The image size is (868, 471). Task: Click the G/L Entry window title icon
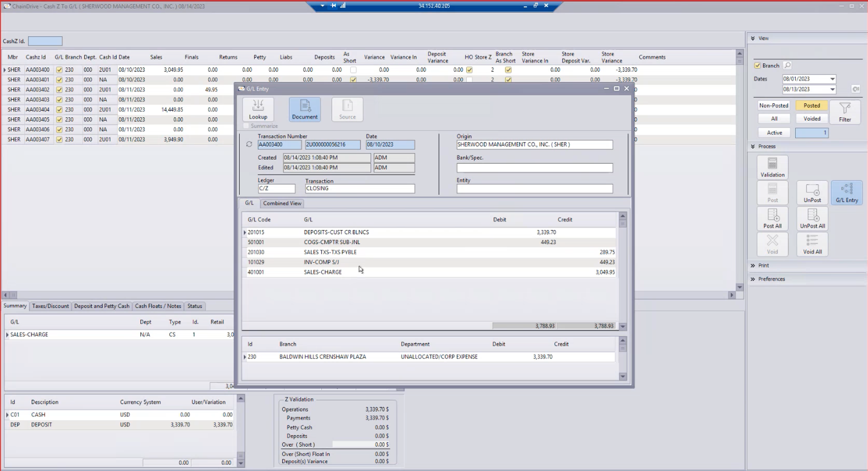pyautogui.click(x=242, y=89)
